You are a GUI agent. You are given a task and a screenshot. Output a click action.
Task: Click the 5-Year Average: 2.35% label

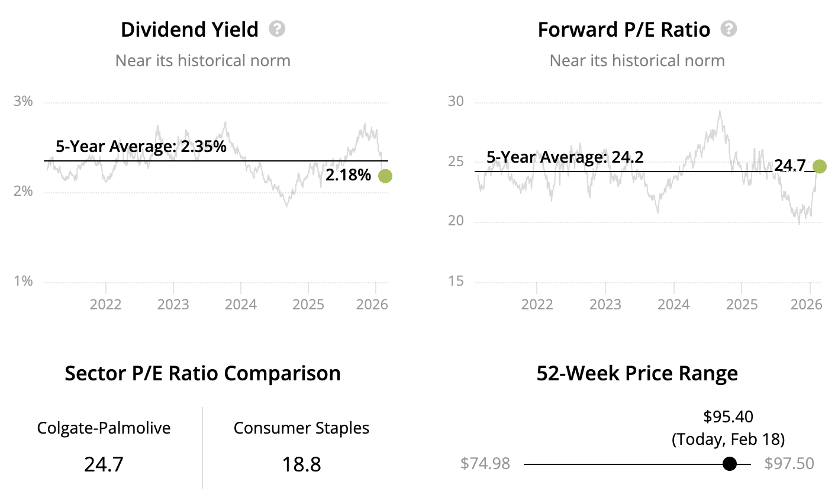pos(141,147)
